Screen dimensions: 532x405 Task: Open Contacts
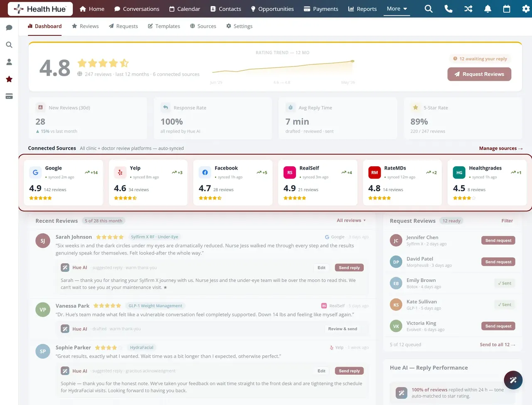tap(226, 9)
